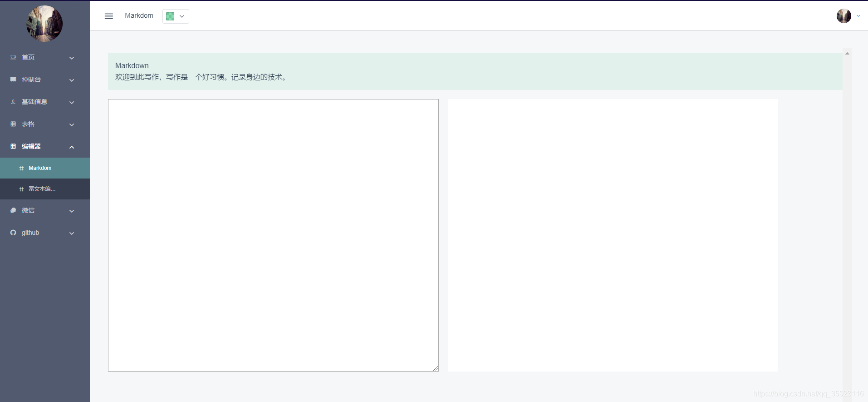The width and height of the screenshot is (868, 402).
Task: Click into the markdown editor textarea
Action: tap(273, 235)
